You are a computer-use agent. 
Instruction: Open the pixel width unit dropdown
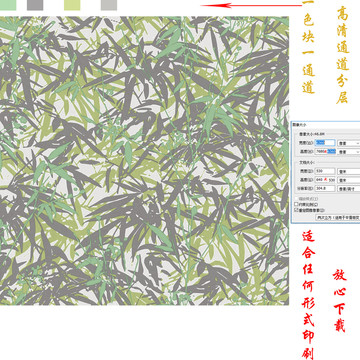click(349, 143)
